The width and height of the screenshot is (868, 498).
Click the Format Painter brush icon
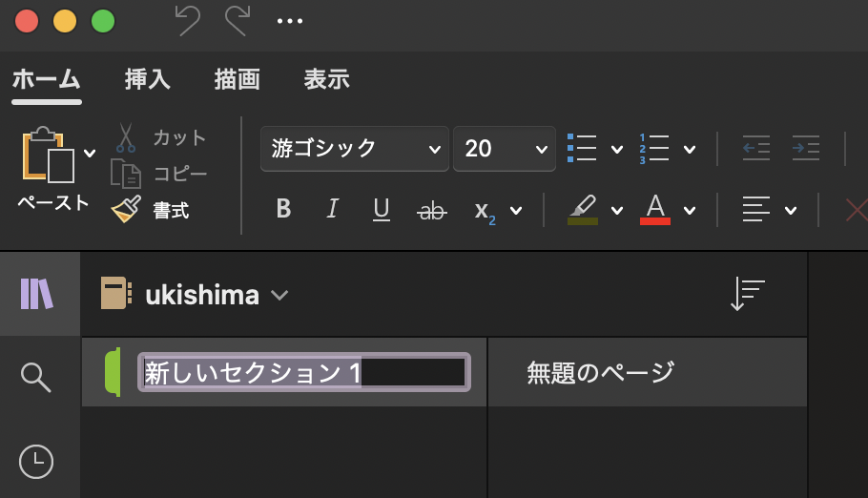[126, 210]
